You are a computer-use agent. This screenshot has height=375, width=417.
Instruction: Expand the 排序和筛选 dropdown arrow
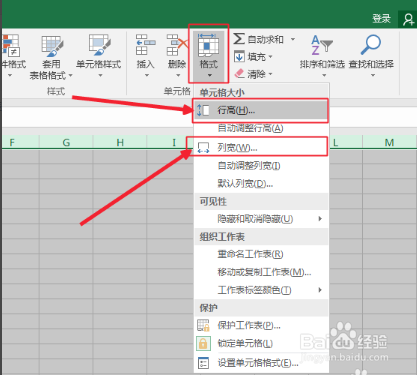(x=324, y=75)
